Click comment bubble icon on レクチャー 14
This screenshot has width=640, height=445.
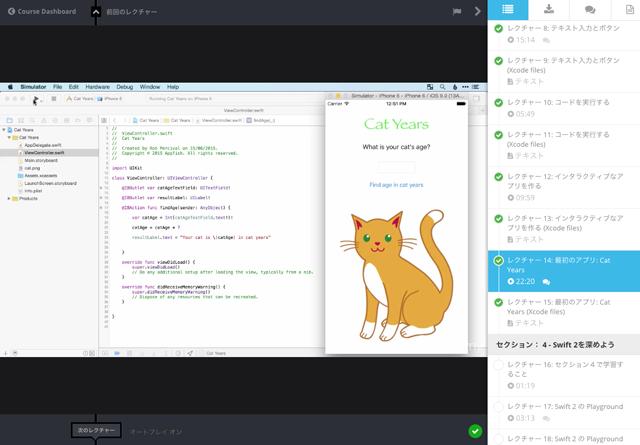tap(546, 282)
